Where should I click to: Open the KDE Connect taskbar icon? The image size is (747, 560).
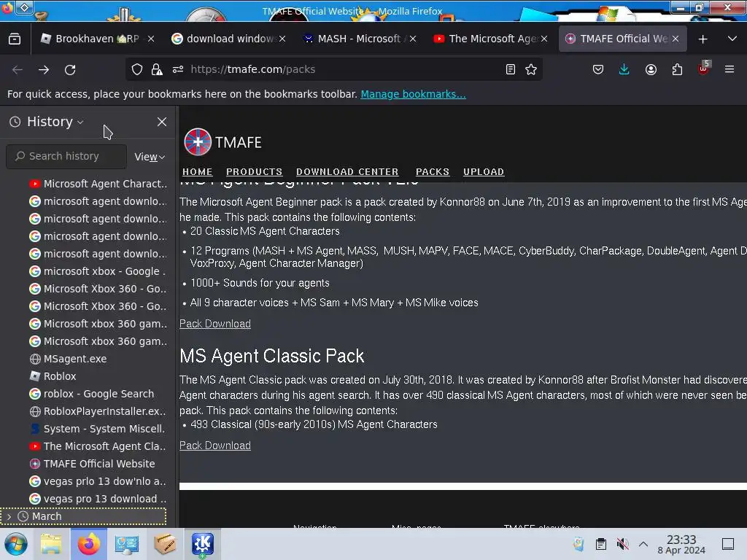tap(203, 544)
